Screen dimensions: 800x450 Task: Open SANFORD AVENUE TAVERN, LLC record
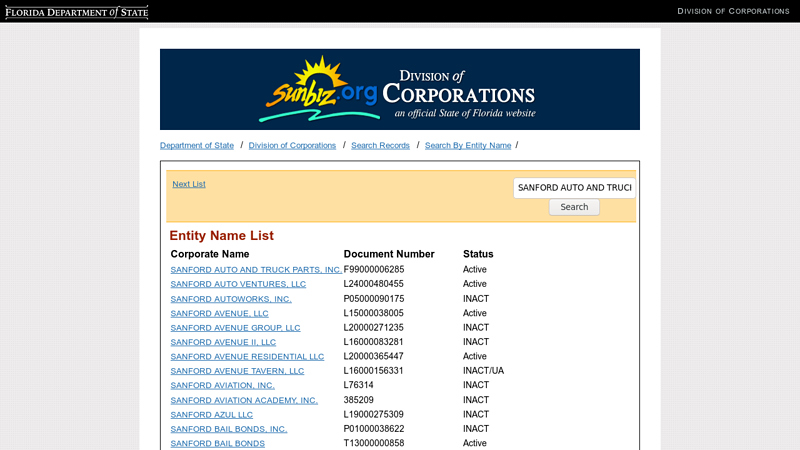pos(237,371)
